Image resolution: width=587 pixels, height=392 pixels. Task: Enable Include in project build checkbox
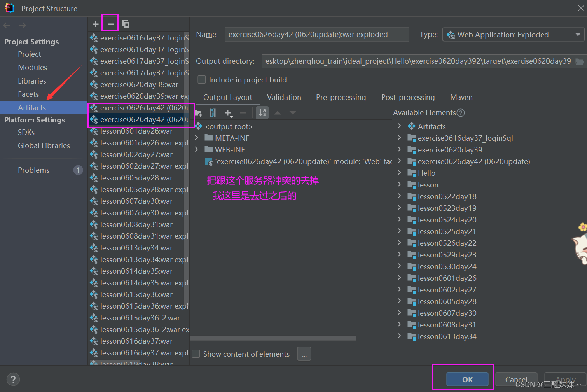pos(202,80)
